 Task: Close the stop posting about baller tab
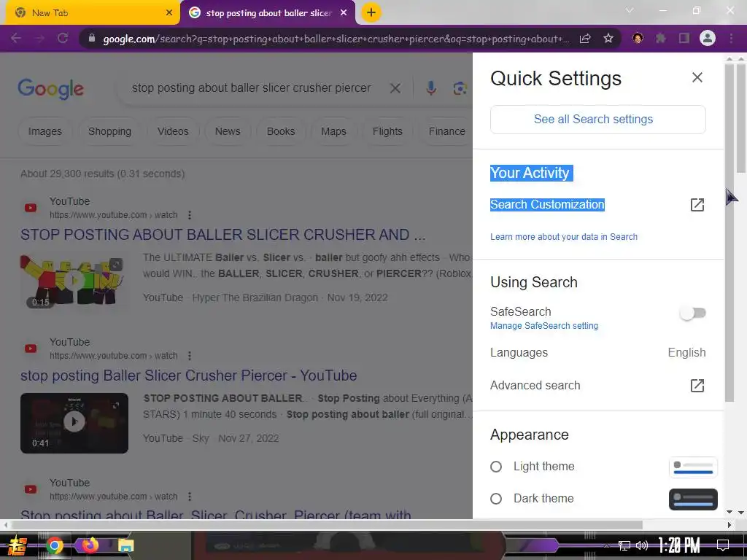tap(344, 13)
